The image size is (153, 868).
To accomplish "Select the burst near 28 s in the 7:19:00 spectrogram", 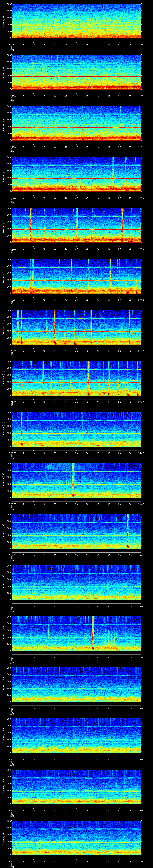I will [x=71, y=276].
